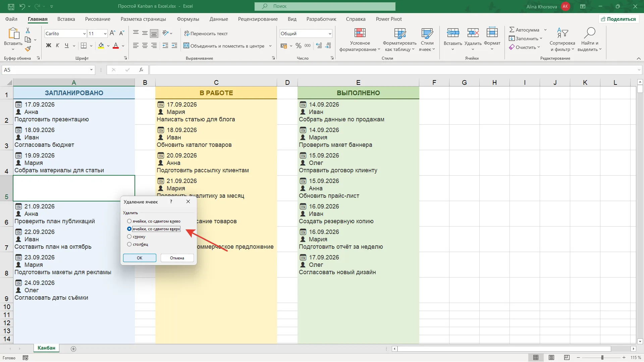Open the Канбан sheet tab

click(46, 348)
